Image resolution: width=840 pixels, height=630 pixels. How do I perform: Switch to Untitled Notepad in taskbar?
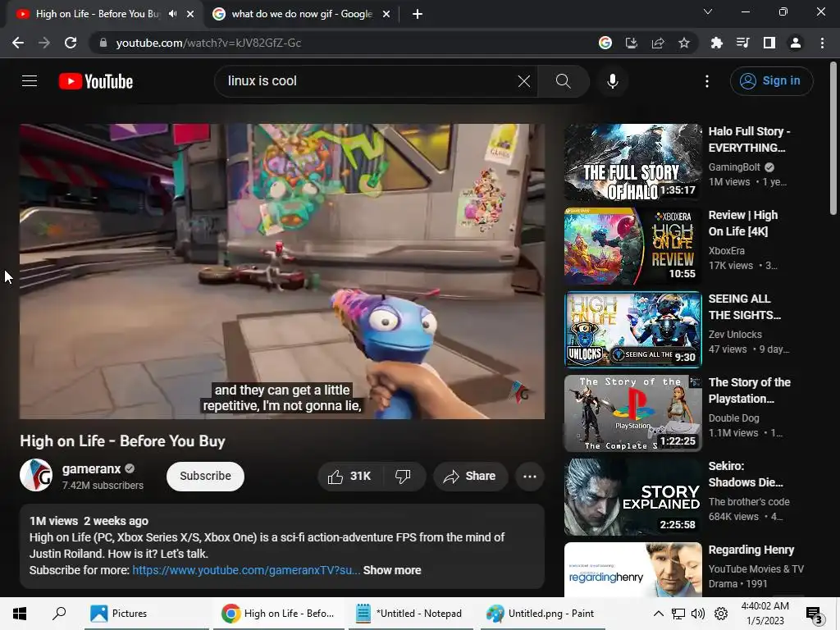point(409,614)
